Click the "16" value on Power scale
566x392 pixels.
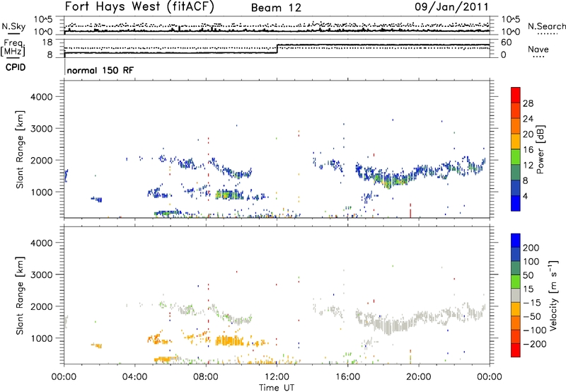click(528, 150)
